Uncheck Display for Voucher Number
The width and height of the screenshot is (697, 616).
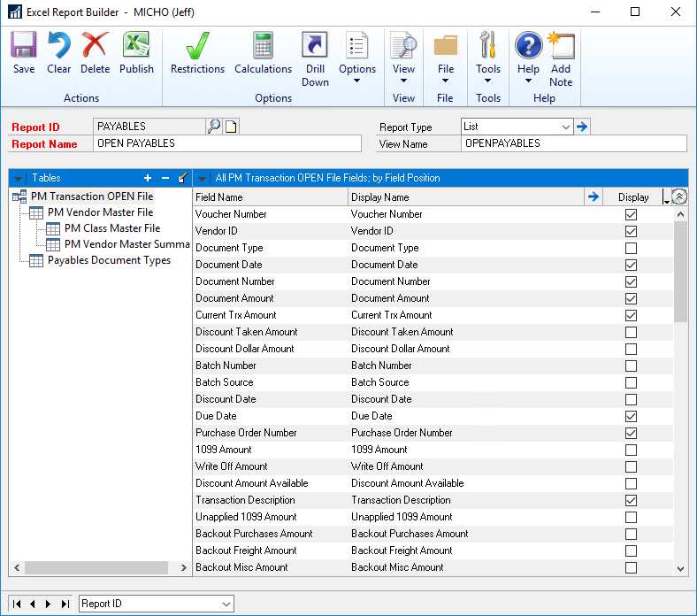(x=631, y=214)
